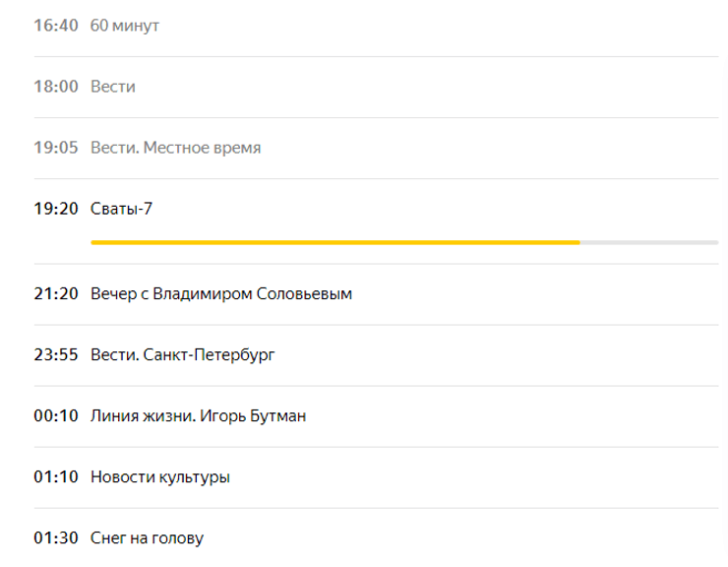
Task: Open the "60 минут" program listing
Action: [124, 26]
